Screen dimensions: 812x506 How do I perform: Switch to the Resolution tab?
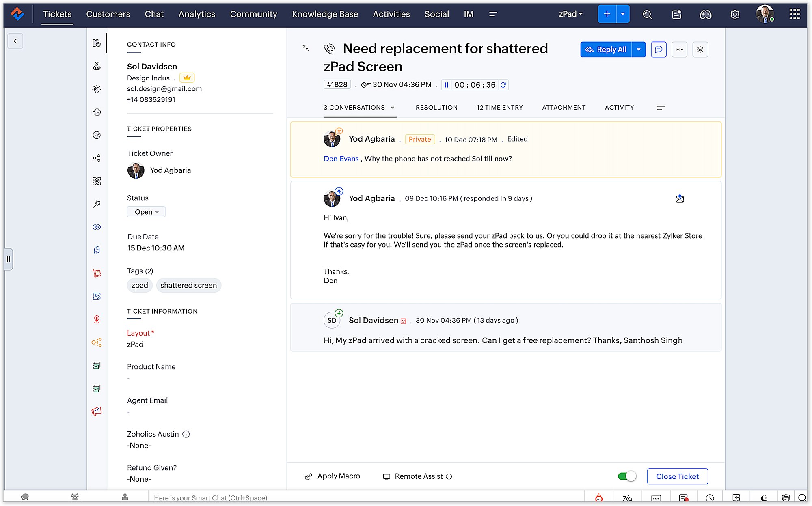pos(436,108)
